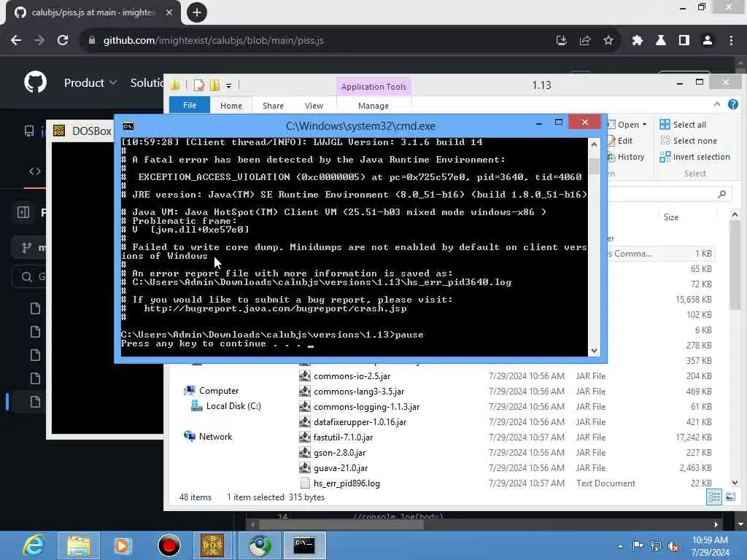Open Internet Explorer from taskbar

point(34,545)
